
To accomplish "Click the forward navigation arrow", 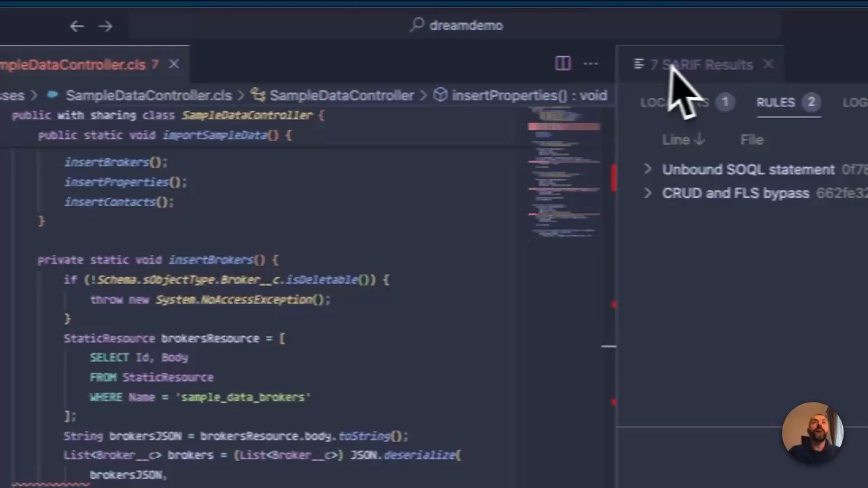I will point(105,26).
